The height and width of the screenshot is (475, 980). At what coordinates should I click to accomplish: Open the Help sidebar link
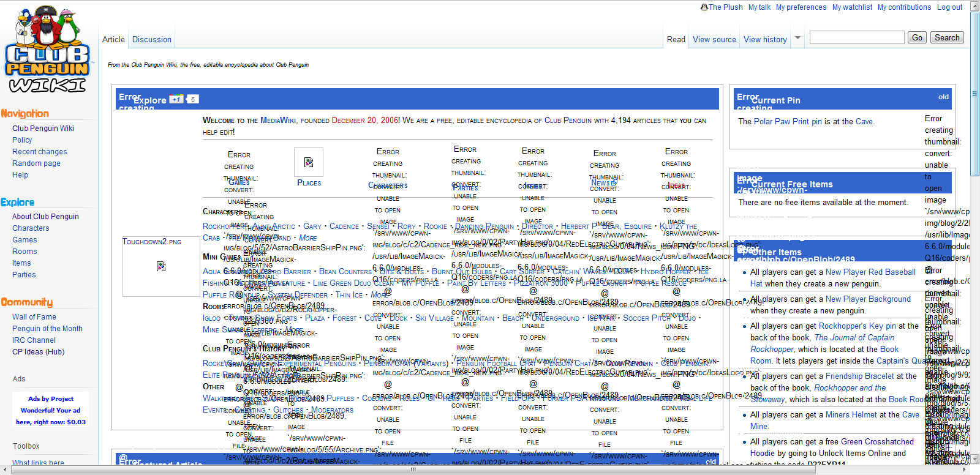pyautogui.click(x=20, y=175)
